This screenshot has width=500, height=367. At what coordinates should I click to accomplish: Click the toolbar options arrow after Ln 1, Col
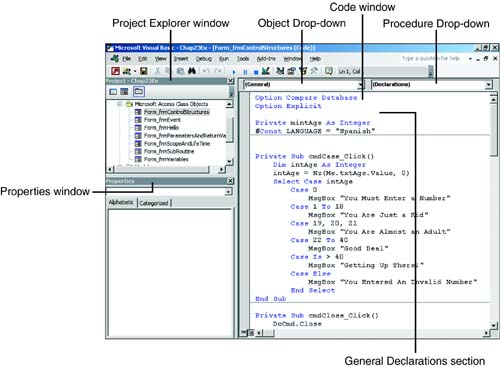[431, 71]
